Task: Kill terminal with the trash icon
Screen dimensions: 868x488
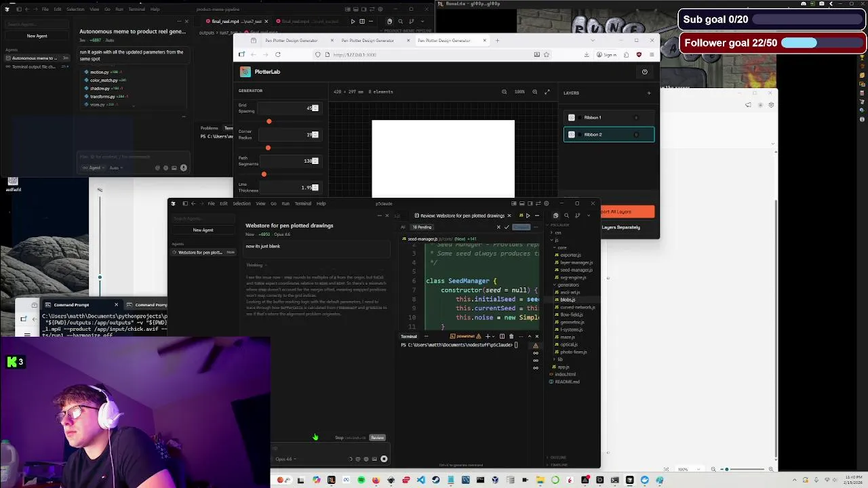Action: coord(511,336)
